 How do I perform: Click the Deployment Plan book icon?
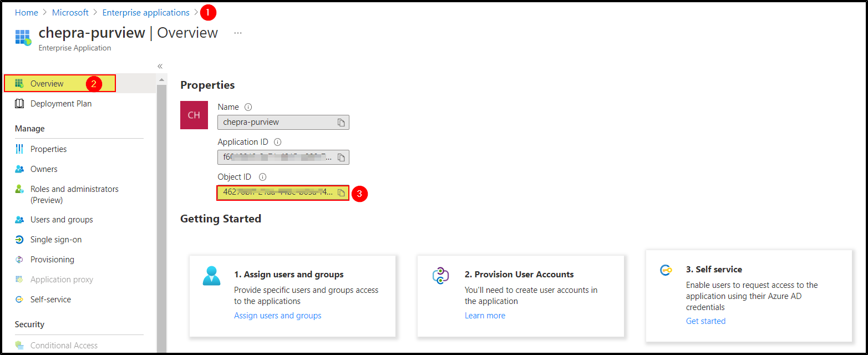click(19, 104)
